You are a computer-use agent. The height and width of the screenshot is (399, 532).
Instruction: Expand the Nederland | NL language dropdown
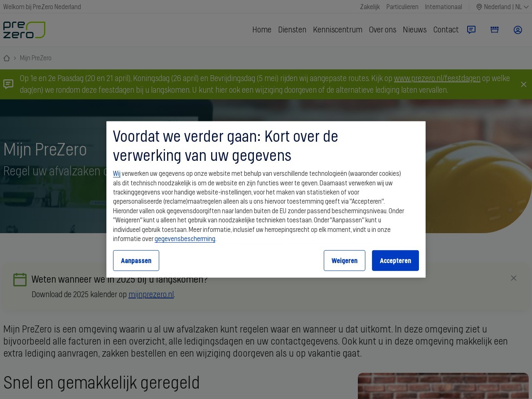tap(502, 7)
